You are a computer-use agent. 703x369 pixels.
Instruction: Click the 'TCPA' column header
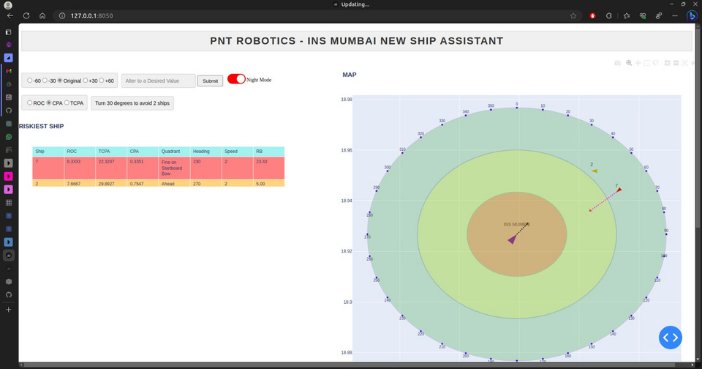click(111, 152)
